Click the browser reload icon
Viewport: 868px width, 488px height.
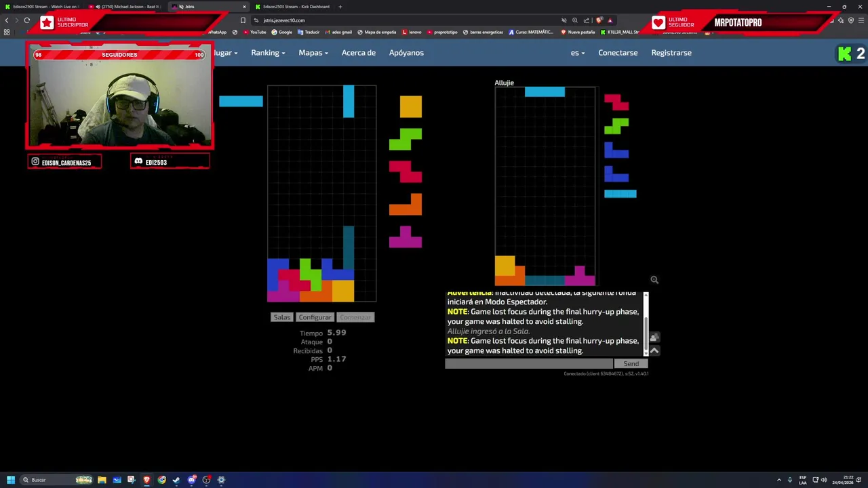click(x=27, y=20)
